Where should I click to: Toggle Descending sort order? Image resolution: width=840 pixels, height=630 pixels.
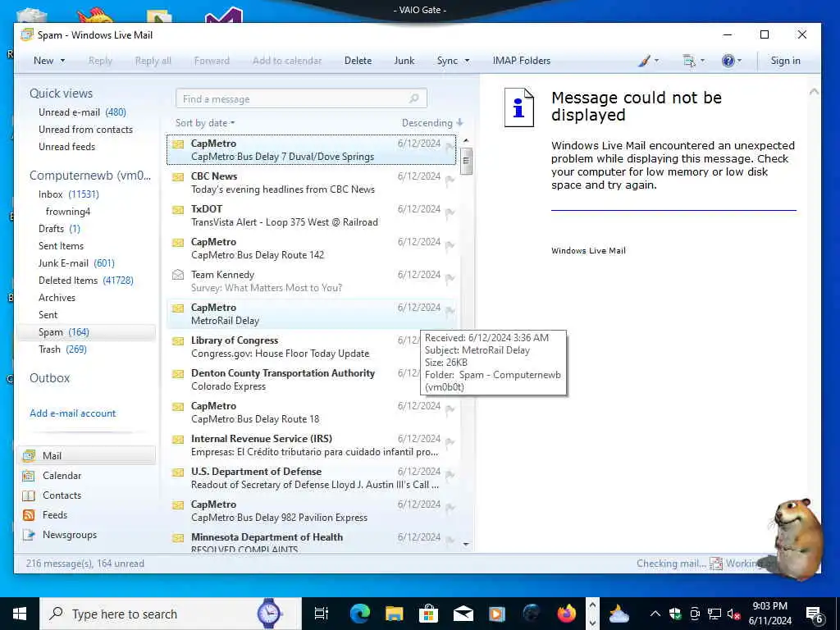(432, 123)
